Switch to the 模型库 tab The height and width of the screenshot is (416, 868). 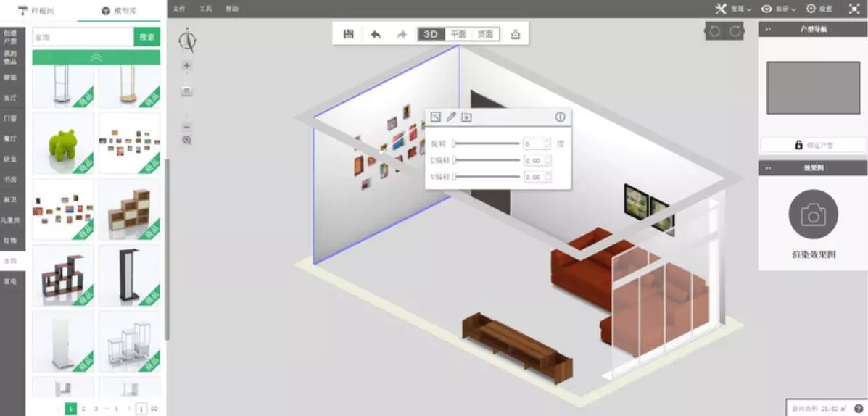(x=119, y=11)
